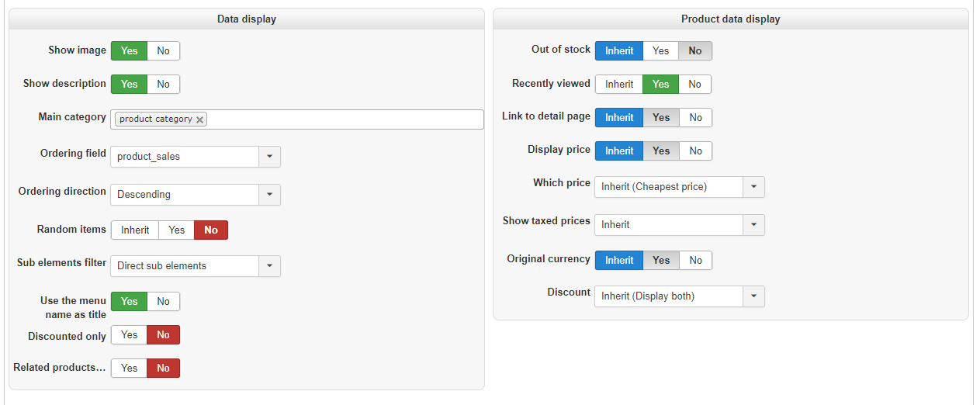Remove the product category tag
Image resolution: width=980 pixels, height=405 pixels.
pyautogui.click(x=200, y=119)
